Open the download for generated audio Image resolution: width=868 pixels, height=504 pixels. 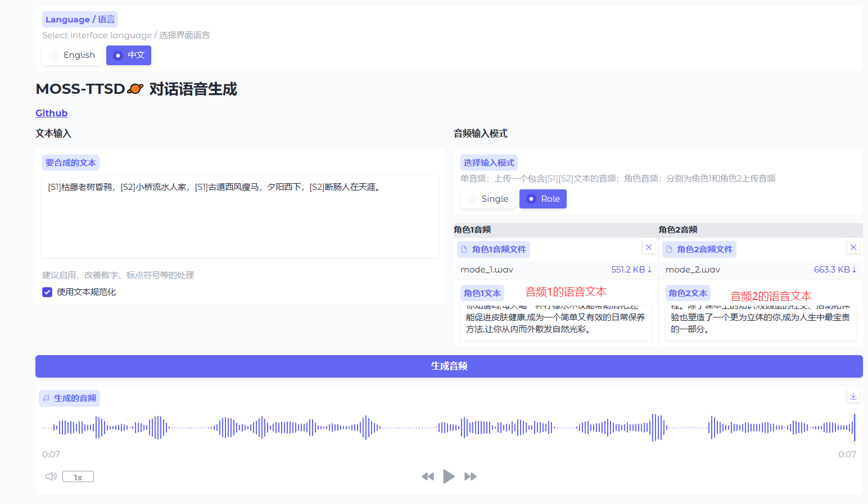tap(853, 396)
